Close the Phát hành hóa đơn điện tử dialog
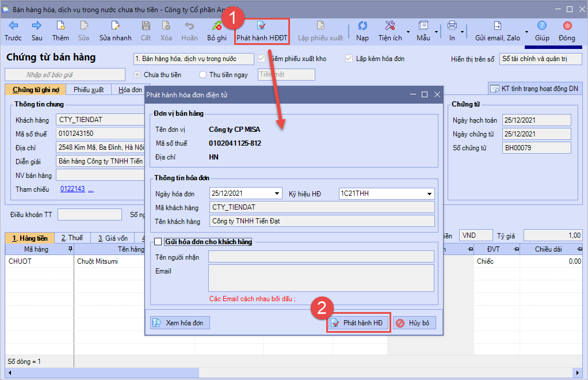This screenshot has height=380, width=588. 437,94
